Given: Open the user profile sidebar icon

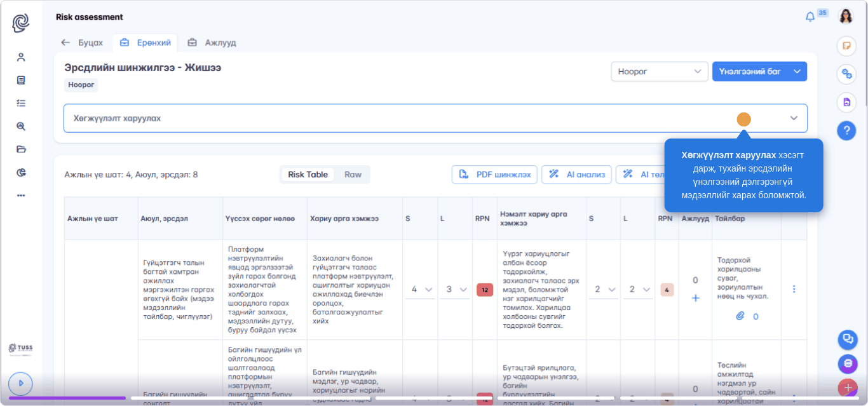Looking at the screenshot, I should [x=21, y=57].
